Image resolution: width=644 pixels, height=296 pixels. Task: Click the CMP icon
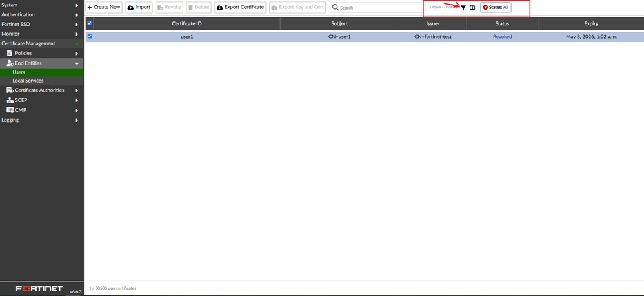(x=10, y=110)
